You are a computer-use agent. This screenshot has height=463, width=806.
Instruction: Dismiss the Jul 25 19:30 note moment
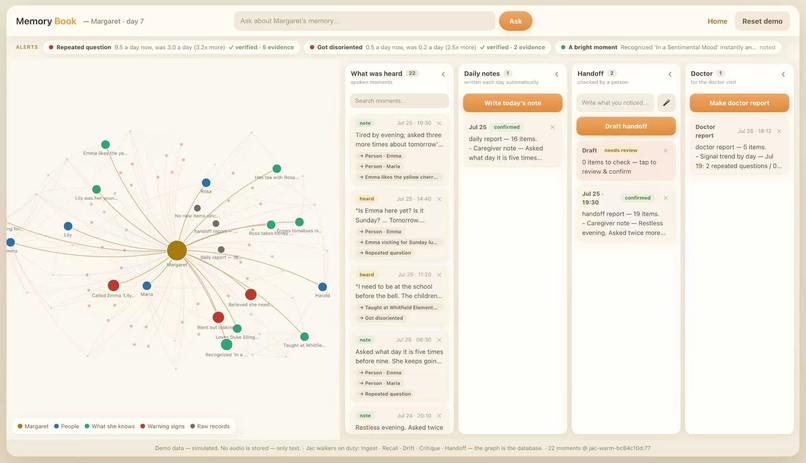point(439,123)
